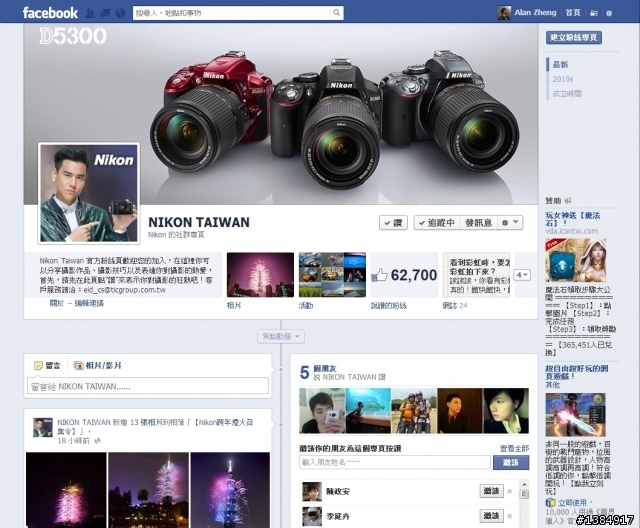Open the aquarium friend photo

point(368,410)
